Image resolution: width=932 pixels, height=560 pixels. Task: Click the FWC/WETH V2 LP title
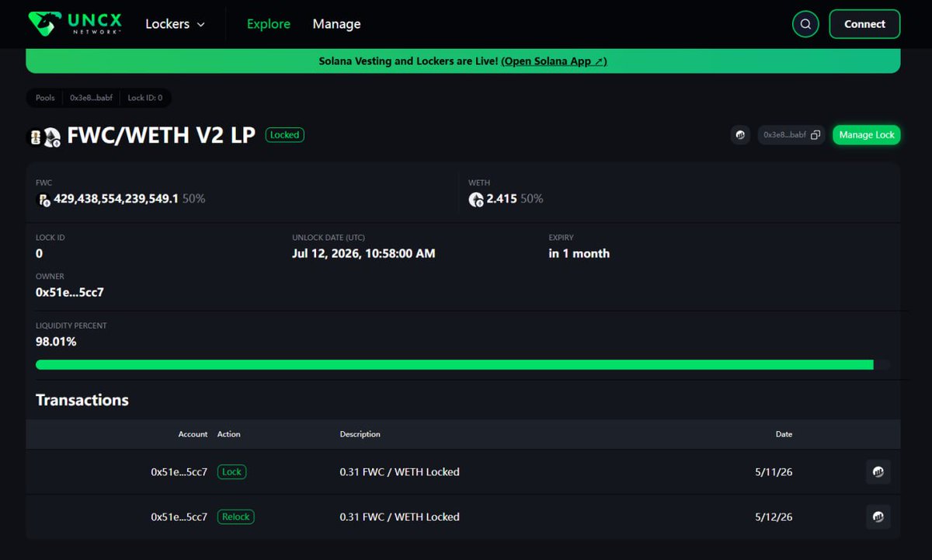[162, 135]
